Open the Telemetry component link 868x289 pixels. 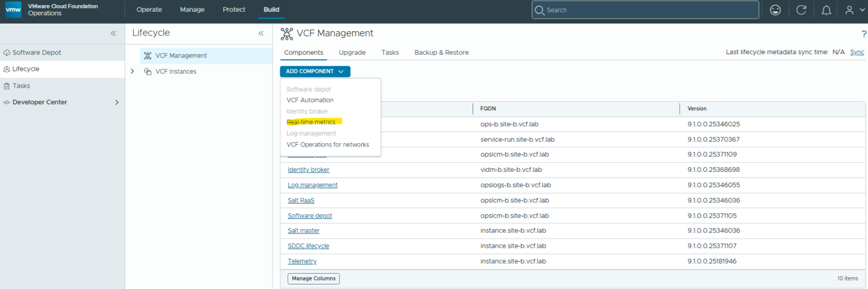click(302, 261)
